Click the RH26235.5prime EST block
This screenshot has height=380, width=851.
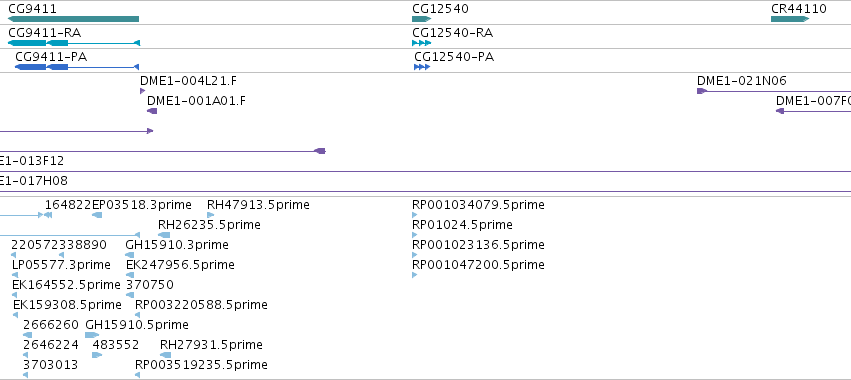(x=164, y=235)
